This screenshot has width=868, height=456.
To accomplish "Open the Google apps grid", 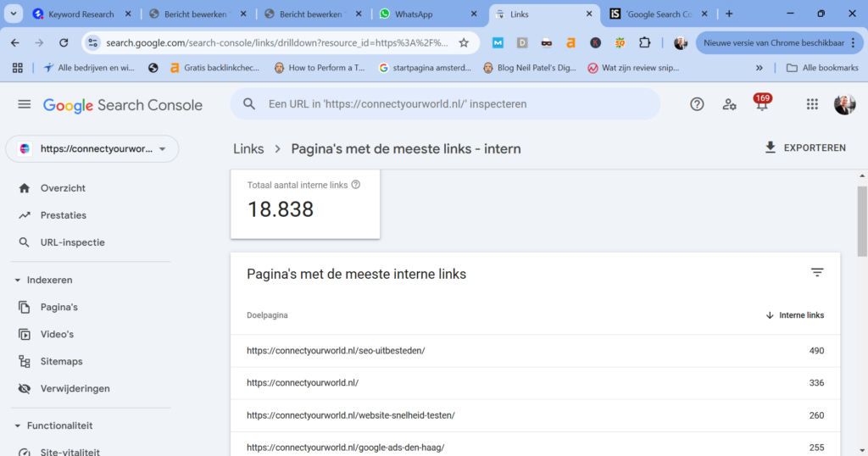I will click(812, 104).
